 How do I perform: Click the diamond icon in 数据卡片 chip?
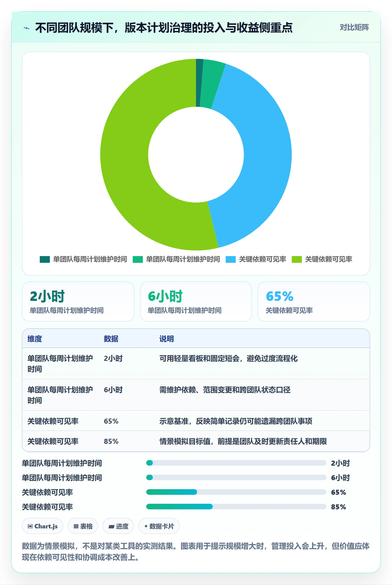pos(146,526)
